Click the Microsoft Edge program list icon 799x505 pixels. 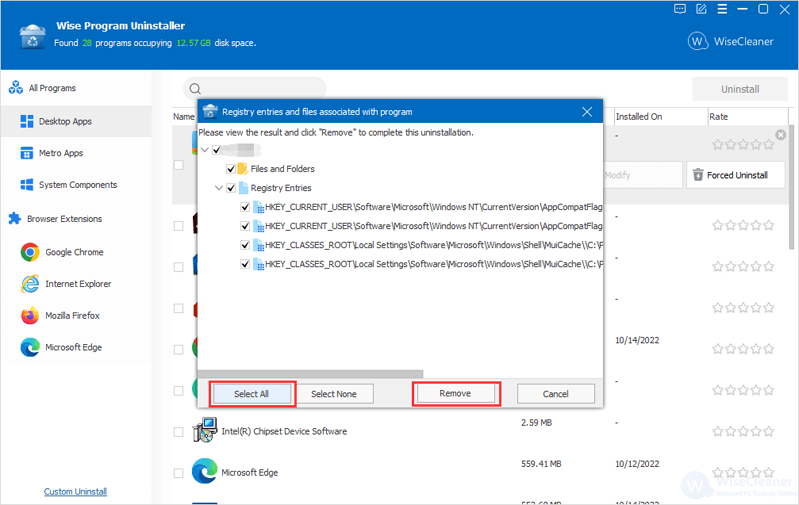tap(204, 471)
